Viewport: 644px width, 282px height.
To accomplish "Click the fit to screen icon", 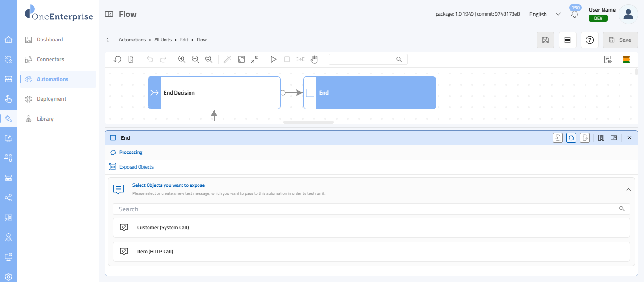I will [241, 59].
